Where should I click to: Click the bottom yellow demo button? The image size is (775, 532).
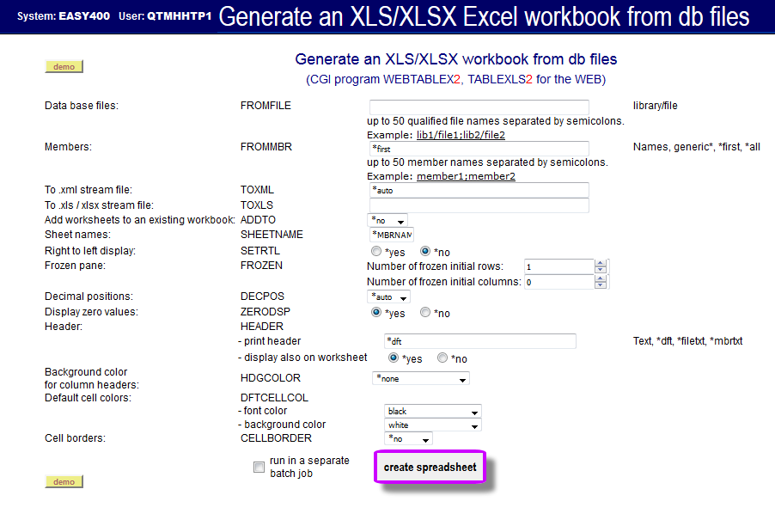(64, 481)
